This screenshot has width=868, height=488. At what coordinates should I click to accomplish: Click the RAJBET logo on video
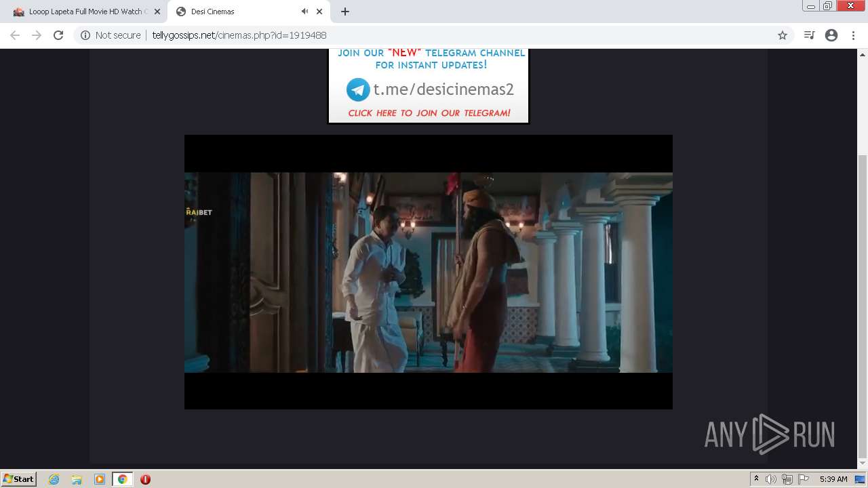(x=199, y=212)
